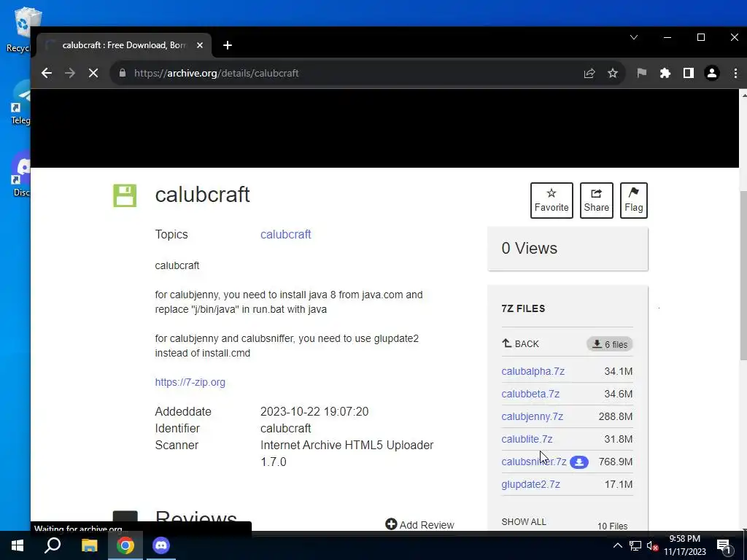
Task: Open muted volume tray icon
Action: (652, 546)
